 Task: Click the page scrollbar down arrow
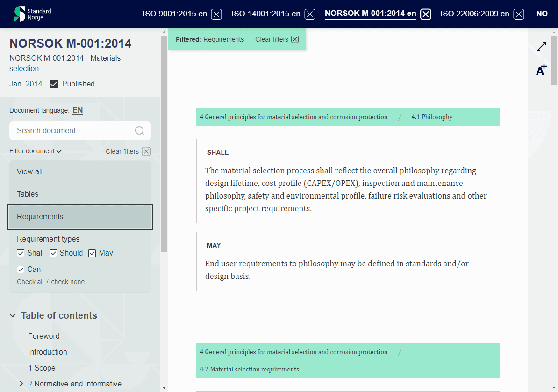pos(554,388)
